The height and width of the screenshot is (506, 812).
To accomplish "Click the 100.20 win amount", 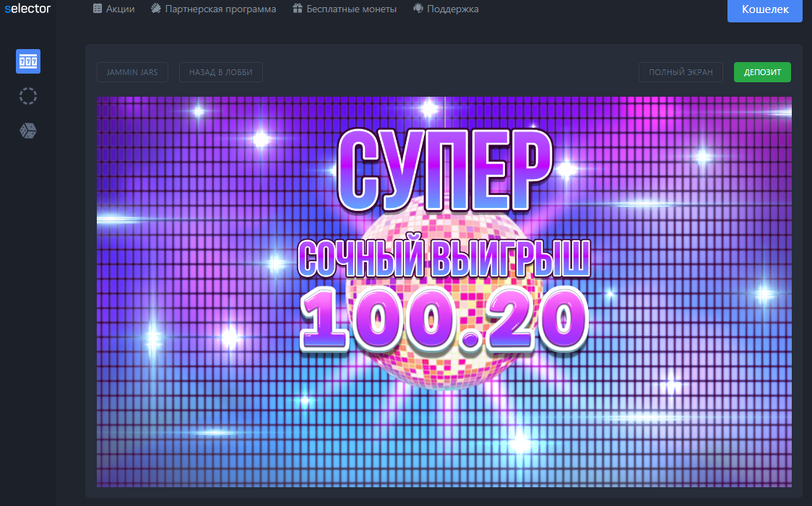I will 444,320.
